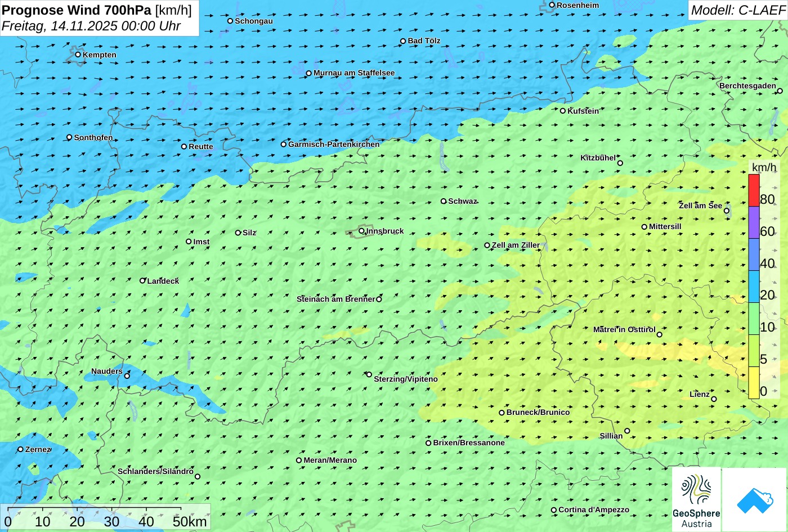
Task: Click the GeoSphere Austria logo
Action: pos(696,499)
